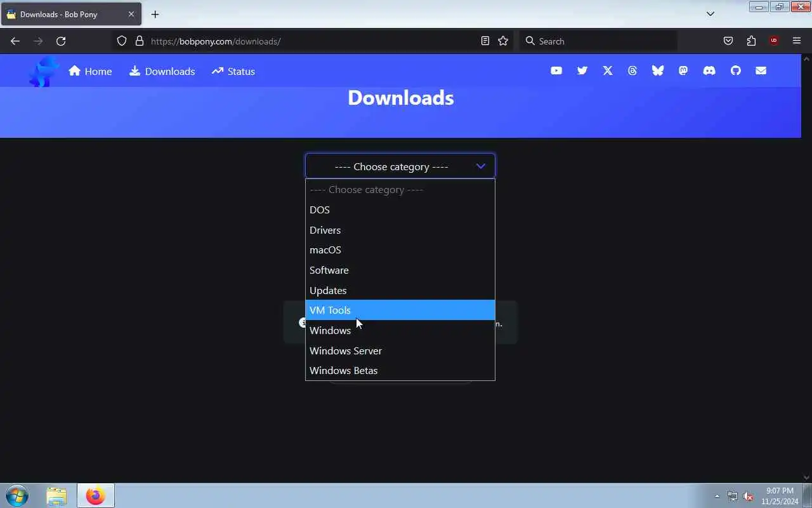Open the Twitter bird icon
The width and height of the screenshot is (812, 508).
(582, 71)
